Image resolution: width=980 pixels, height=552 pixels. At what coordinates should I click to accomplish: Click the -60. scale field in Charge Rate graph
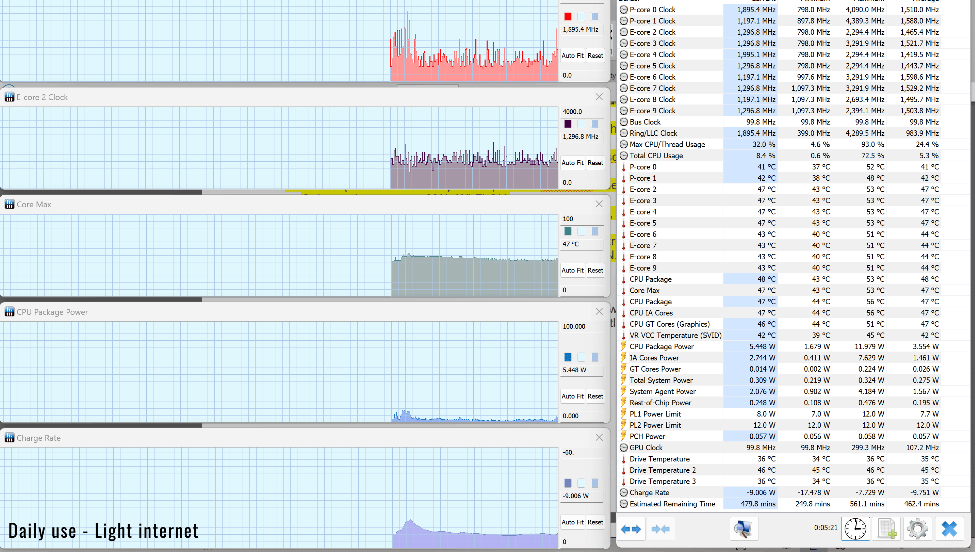[x=582, y=453]
